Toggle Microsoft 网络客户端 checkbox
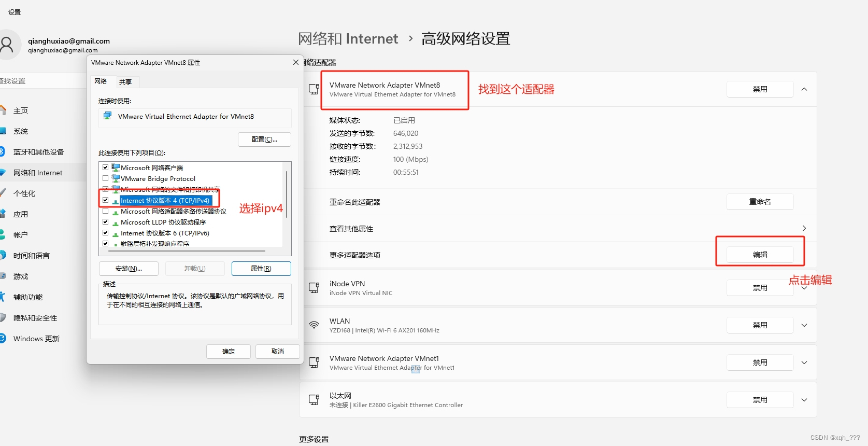This screenshot has width=868, height=446. 106,168
